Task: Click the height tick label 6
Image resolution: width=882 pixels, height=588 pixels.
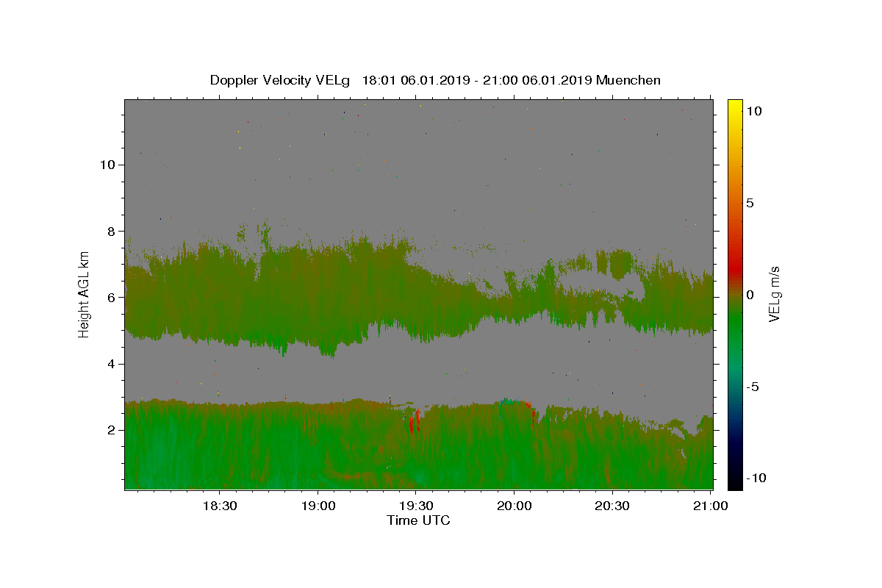Action: tap(112, 298)
